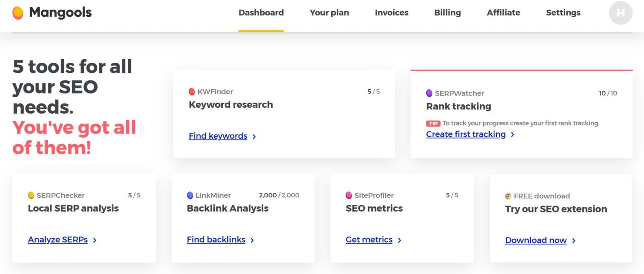Click the Mangools orange logo icon
Viewport: 644px width, 274px height.
pyautogui.click(x=18, y=13)
